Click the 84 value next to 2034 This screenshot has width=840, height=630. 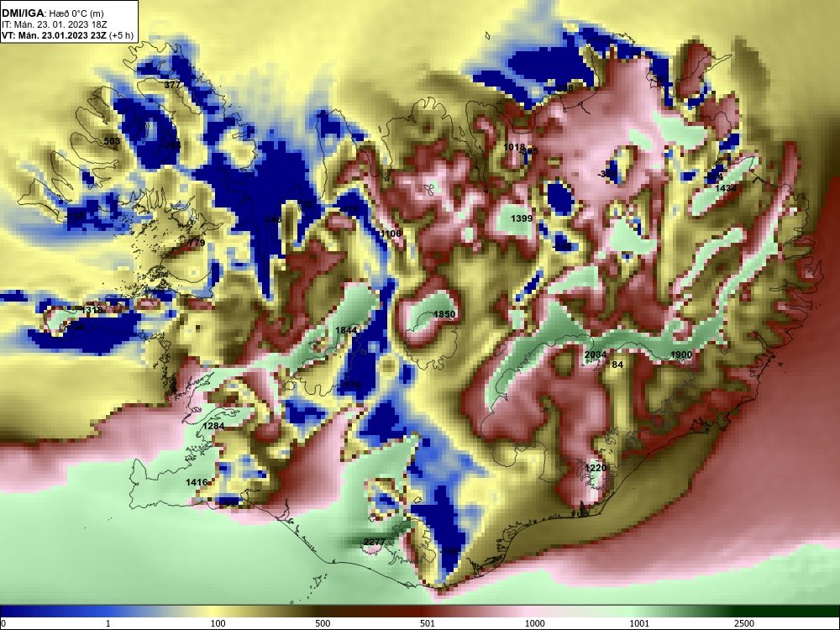click(x=617, y=365)
